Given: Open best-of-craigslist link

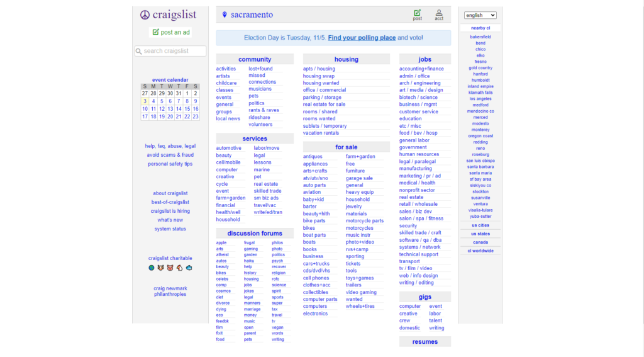Looking at the screenshot, I should pos(170,202).
